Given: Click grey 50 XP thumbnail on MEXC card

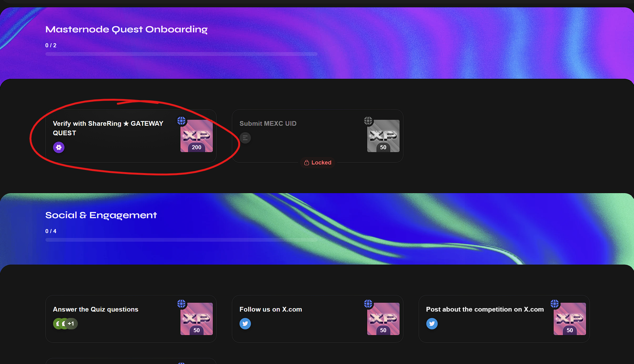Looking at the screenshot, I should click(x=383, y=137).
